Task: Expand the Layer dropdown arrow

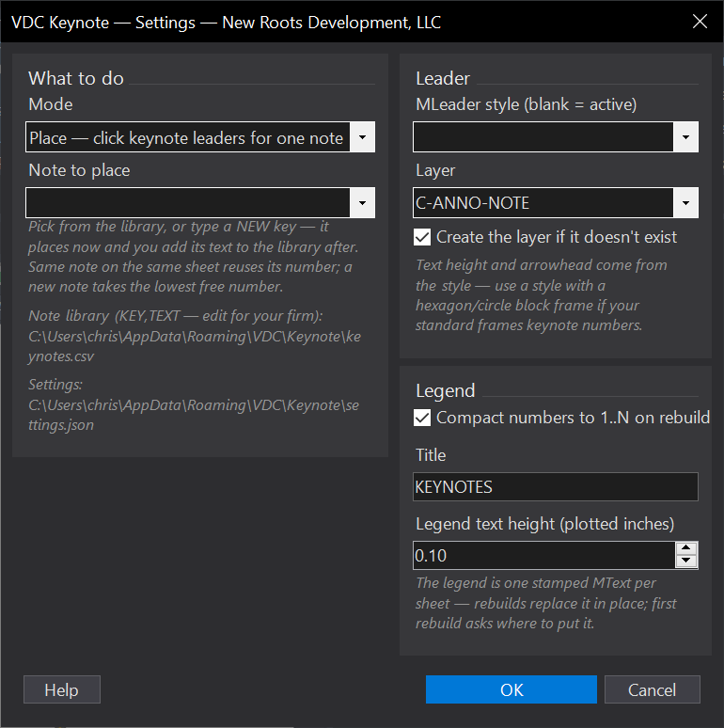Action: 685,203
